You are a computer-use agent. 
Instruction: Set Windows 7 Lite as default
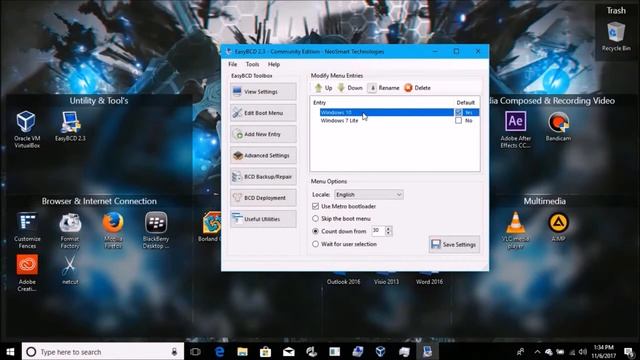pyautogui.click(x=458, y=120)
